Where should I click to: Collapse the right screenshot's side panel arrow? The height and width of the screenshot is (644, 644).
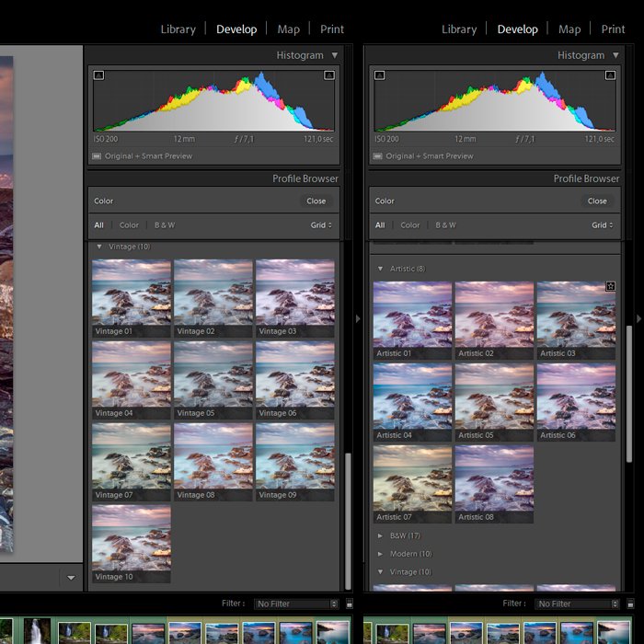point(638,318)
